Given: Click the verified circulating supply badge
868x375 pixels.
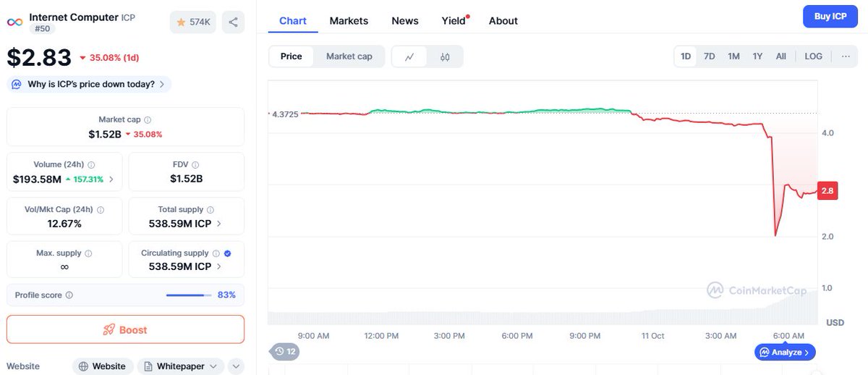Looking at the screenshot, I should (227, 253).
